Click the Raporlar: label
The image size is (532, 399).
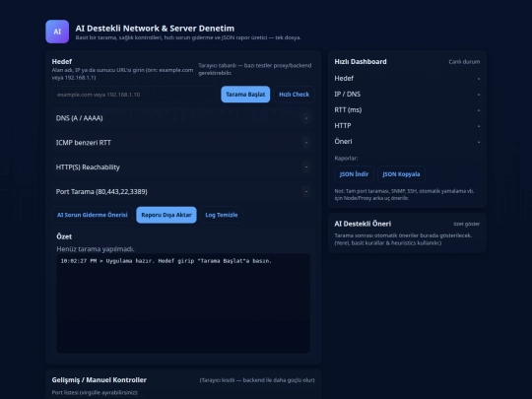pyautogui.click(x=346, y=158)
